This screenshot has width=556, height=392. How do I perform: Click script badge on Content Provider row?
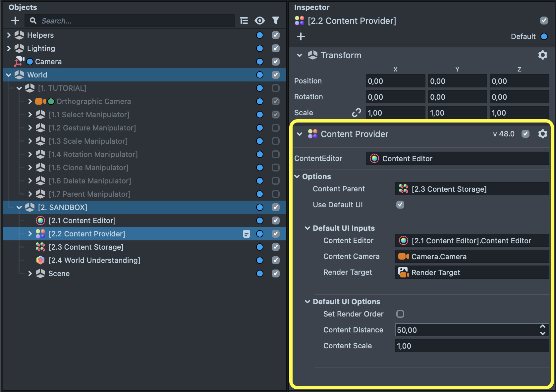tap(246, 234)
